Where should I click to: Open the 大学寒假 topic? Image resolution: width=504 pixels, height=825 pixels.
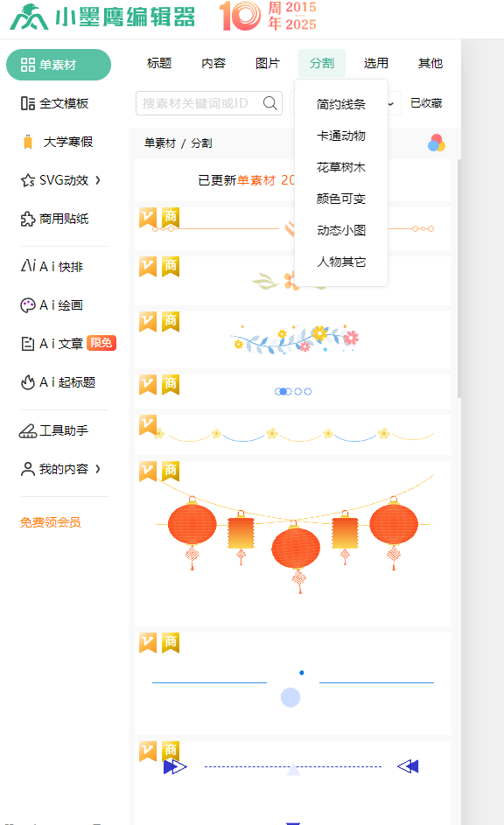[58, 142]
